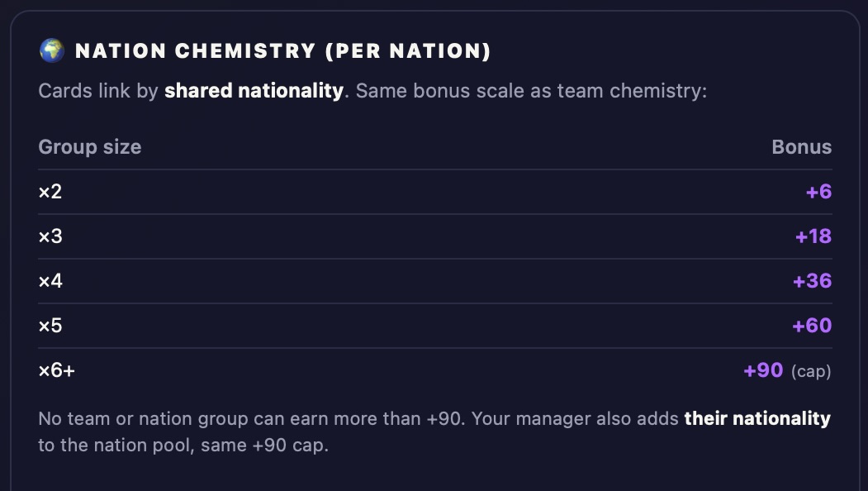The image size is (868, 491).
Task: Click the globe emoji icon
Action: click(x=51, y=50)
